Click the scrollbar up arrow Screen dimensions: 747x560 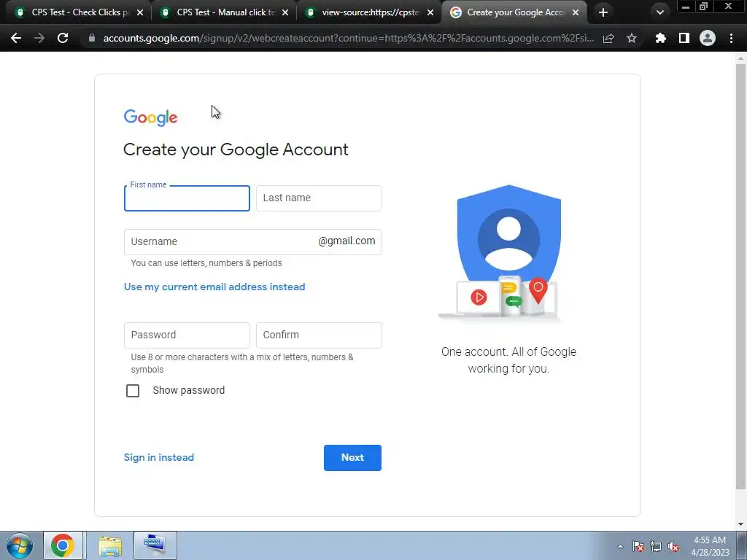tap(740, 58)
